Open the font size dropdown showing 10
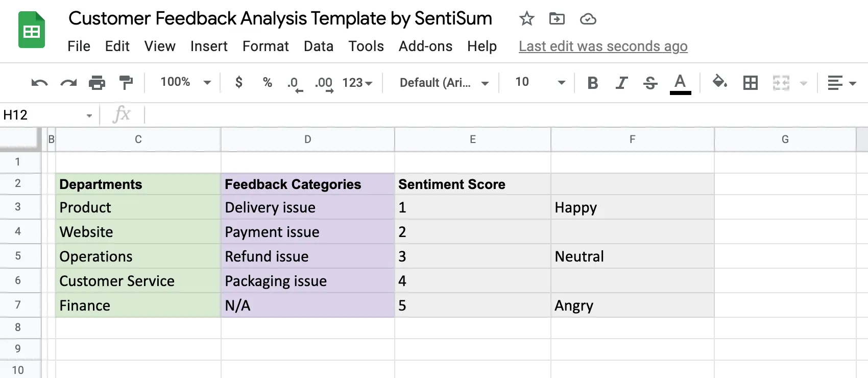This screenshot has width=868, height=378. (540, 82)
